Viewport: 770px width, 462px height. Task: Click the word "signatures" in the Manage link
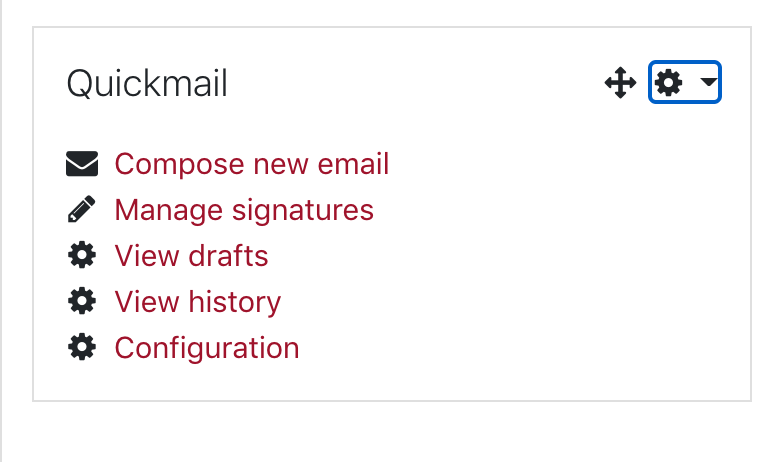(302, 211)
